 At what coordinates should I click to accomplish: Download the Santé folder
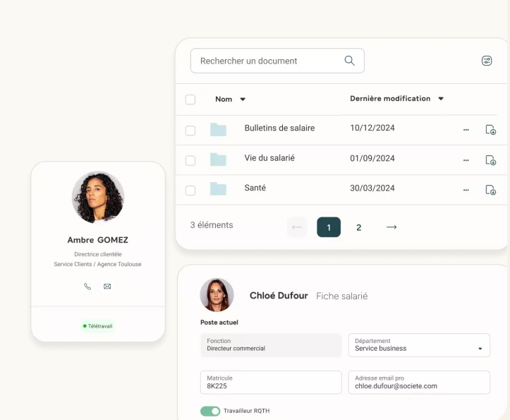pyautogui.click(x=491, y=190)
